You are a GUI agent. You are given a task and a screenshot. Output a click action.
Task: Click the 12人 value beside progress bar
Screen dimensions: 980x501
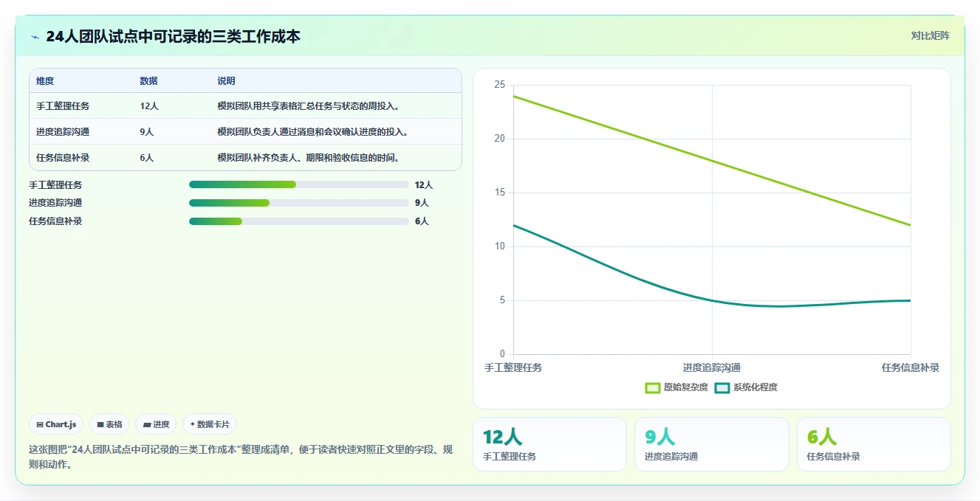[424, 184]
